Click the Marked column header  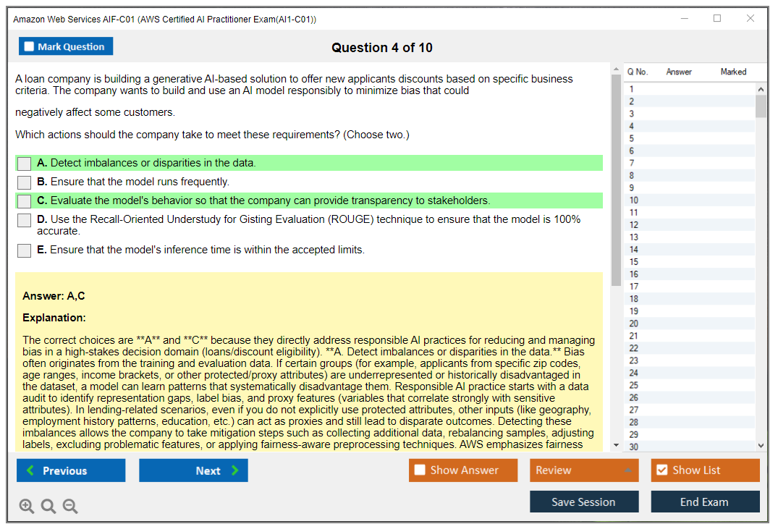[x=732, y=72]
